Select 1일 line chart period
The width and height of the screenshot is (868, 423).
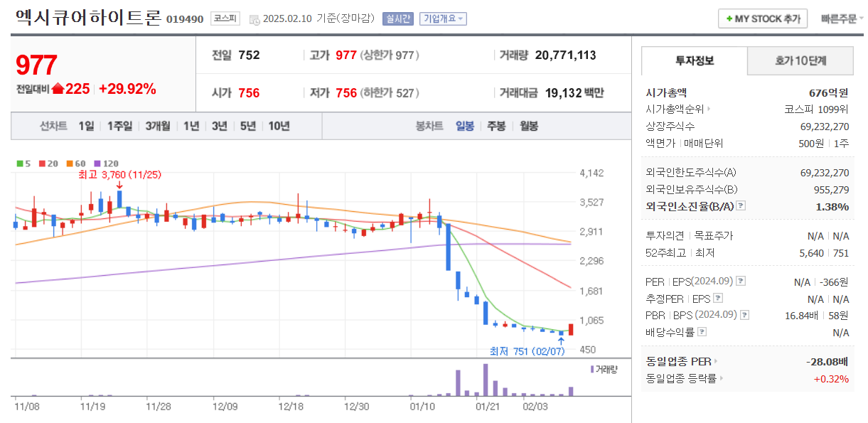[86, 126]
